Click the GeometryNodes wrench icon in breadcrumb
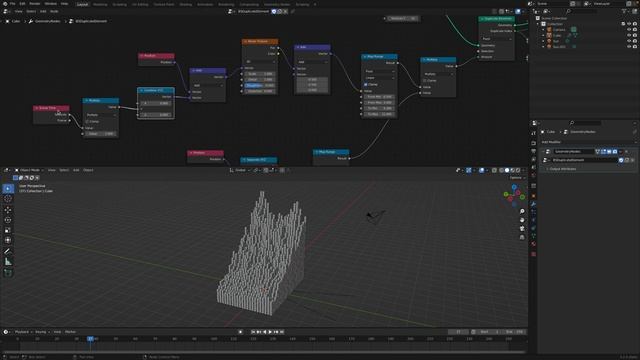This screenshot has width=640, height=360. (x=31, y=21)
